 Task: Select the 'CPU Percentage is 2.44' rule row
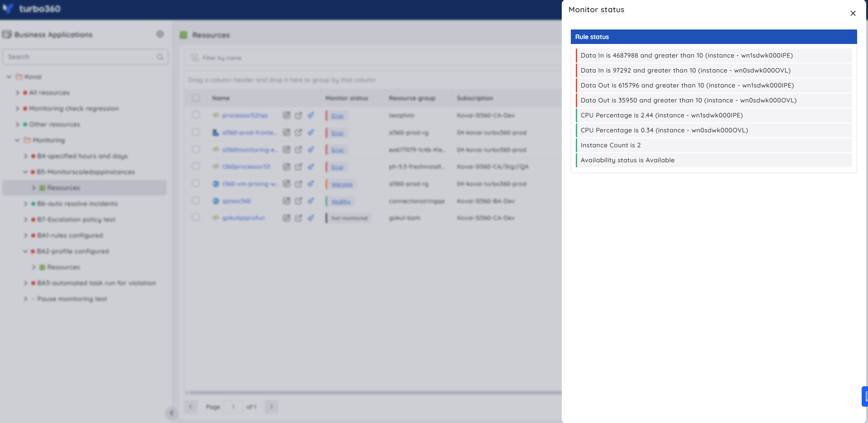[714, 115]
